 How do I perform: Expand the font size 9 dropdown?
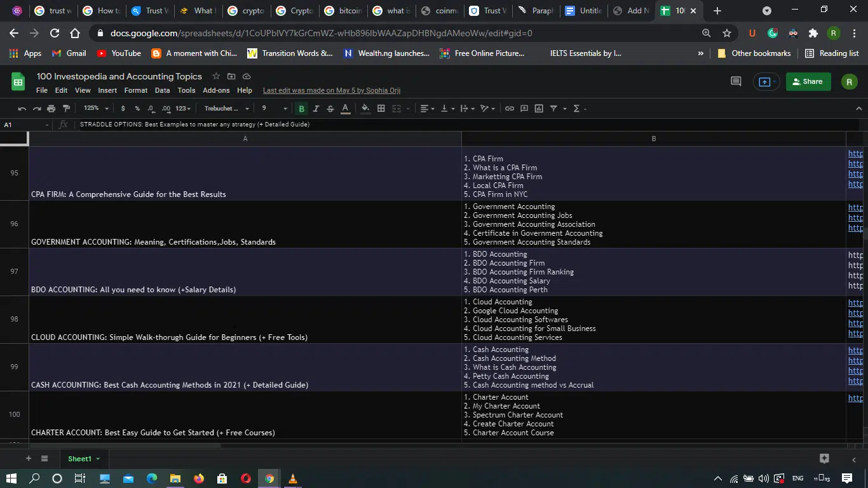click(273, 109)
